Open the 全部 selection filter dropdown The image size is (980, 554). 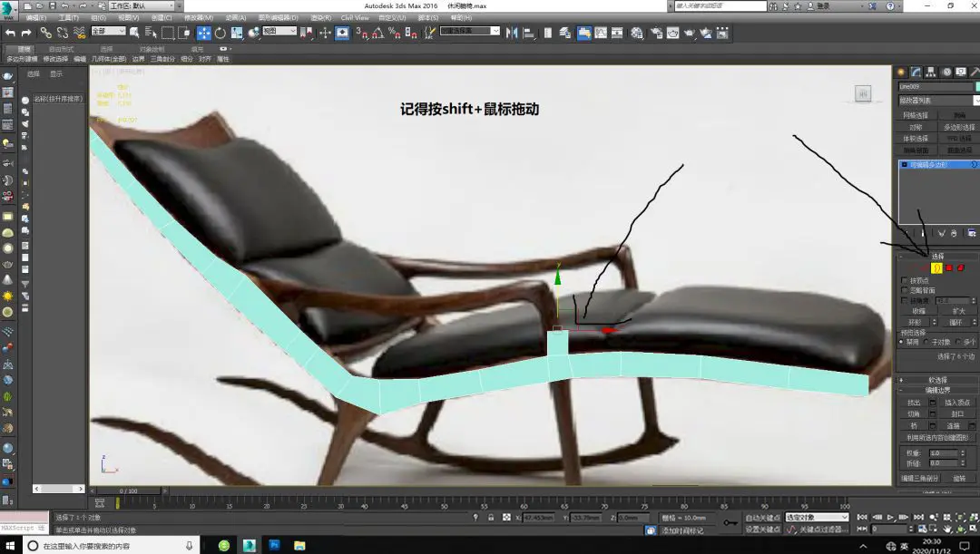tap(108, 31)
